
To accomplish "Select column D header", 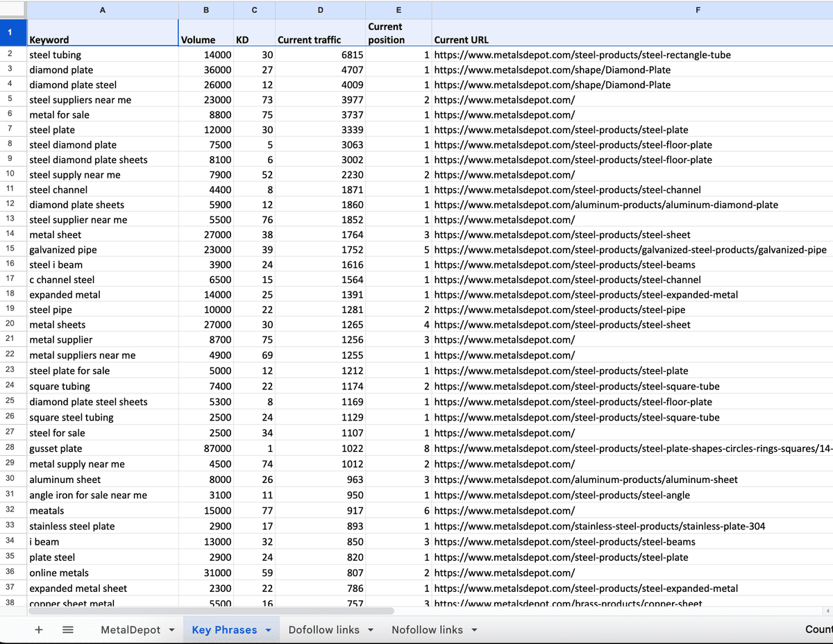I will coord(320,10).
